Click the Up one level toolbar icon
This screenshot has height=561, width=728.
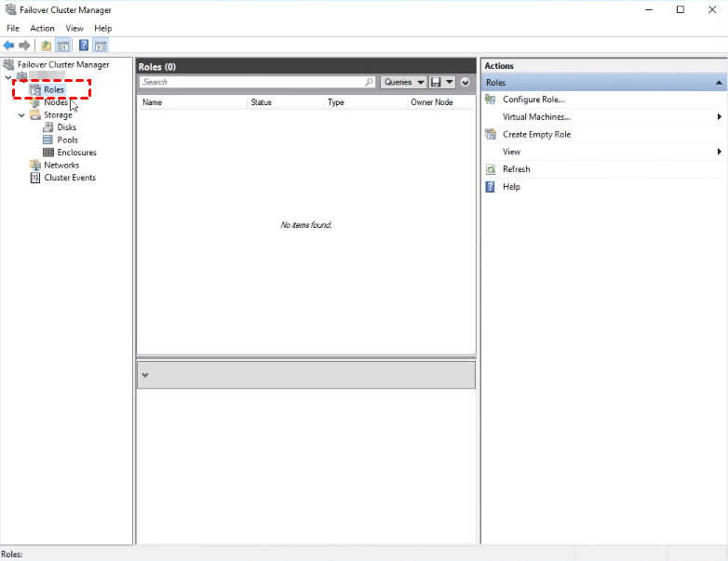point(46,46)
